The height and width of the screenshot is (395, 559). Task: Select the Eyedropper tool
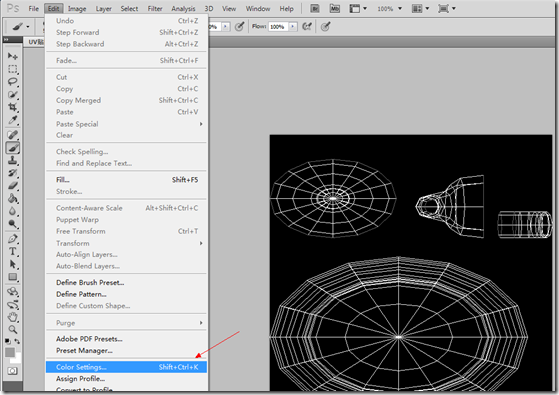(x=12, y=120)
